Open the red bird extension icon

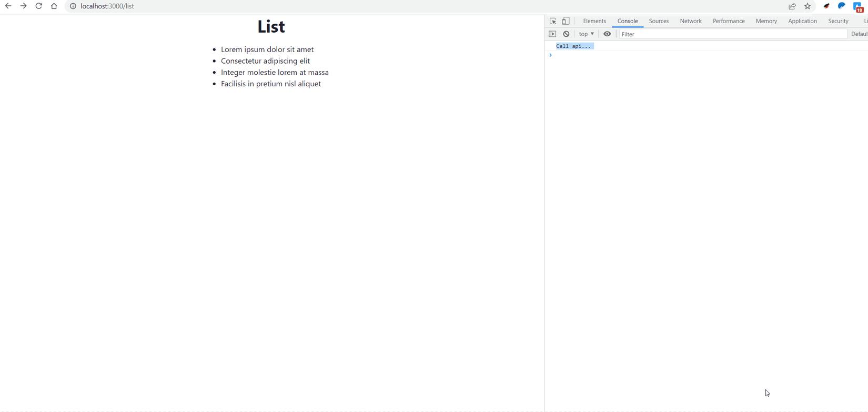826,6
